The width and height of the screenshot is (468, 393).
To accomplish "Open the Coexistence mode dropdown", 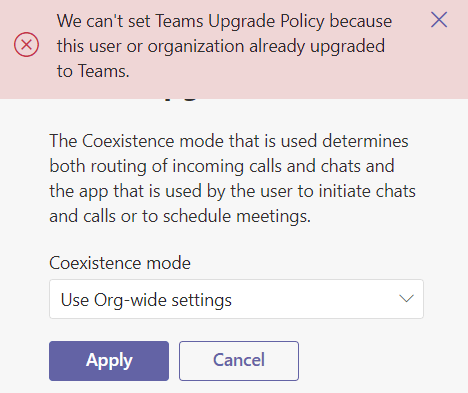I will click(x=236, y=299).
